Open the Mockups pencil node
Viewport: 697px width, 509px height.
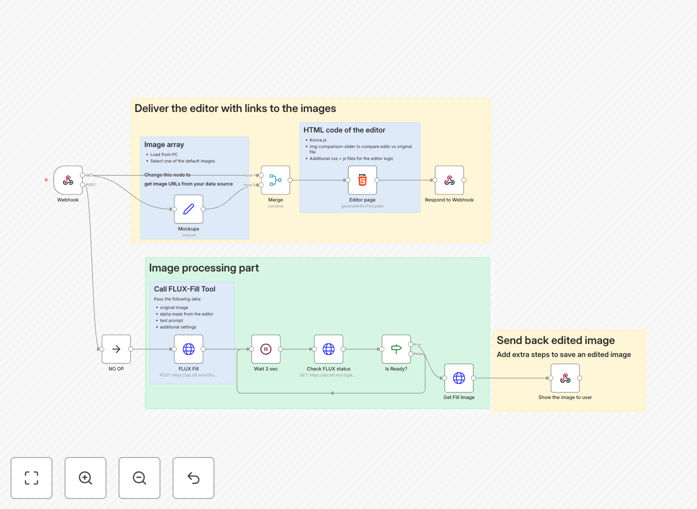click(188, 209)
